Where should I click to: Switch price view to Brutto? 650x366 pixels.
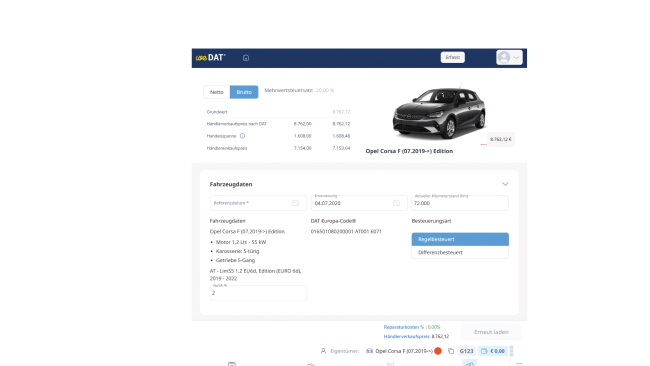pyautogui.click(x=244, y=92)
